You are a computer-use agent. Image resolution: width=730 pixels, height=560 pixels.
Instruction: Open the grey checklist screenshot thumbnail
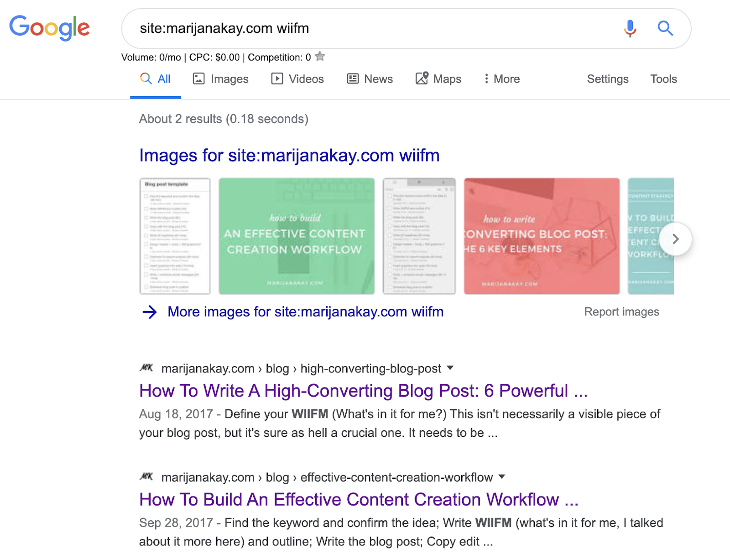click(x=419, y=236)
